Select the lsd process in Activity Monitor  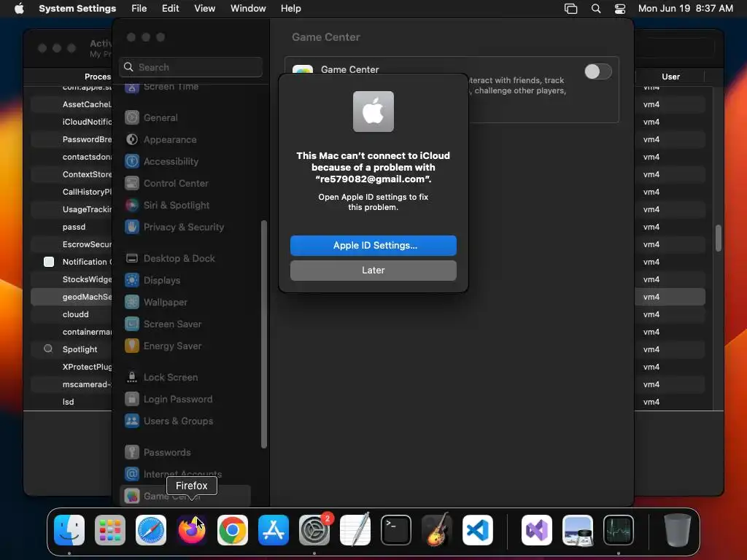(x=71, y=402)
